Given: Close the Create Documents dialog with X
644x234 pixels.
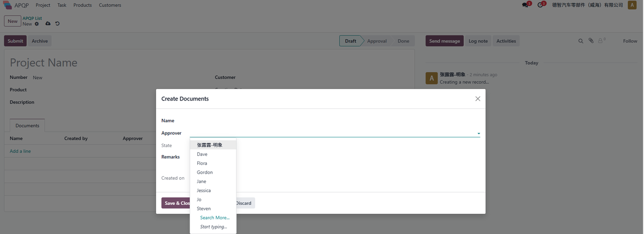Looking at the screenshot, I should point(477,99).
